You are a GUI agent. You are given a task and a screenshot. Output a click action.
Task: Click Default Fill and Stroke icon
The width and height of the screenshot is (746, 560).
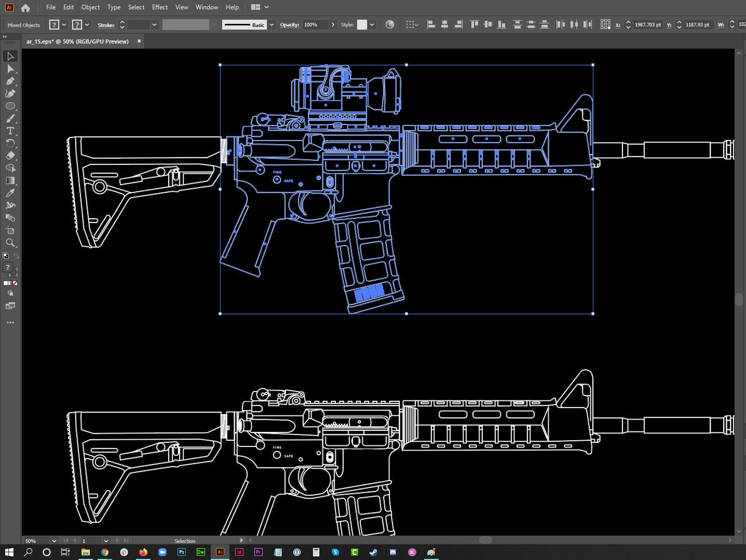click(6, 256)
